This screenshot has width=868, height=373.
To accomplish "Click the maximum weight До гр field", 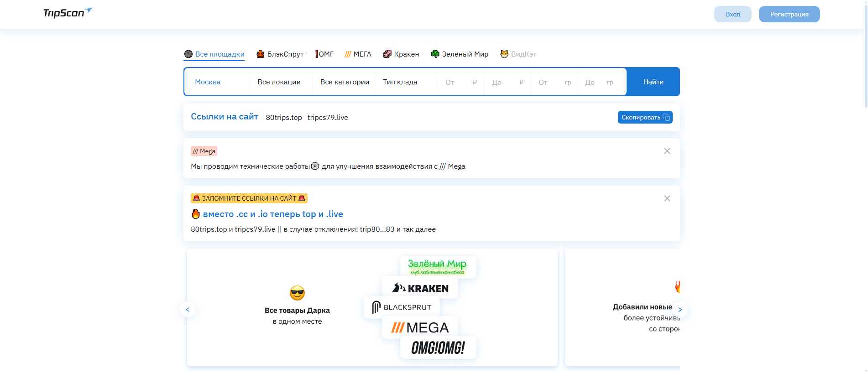I will click(601, 82).
